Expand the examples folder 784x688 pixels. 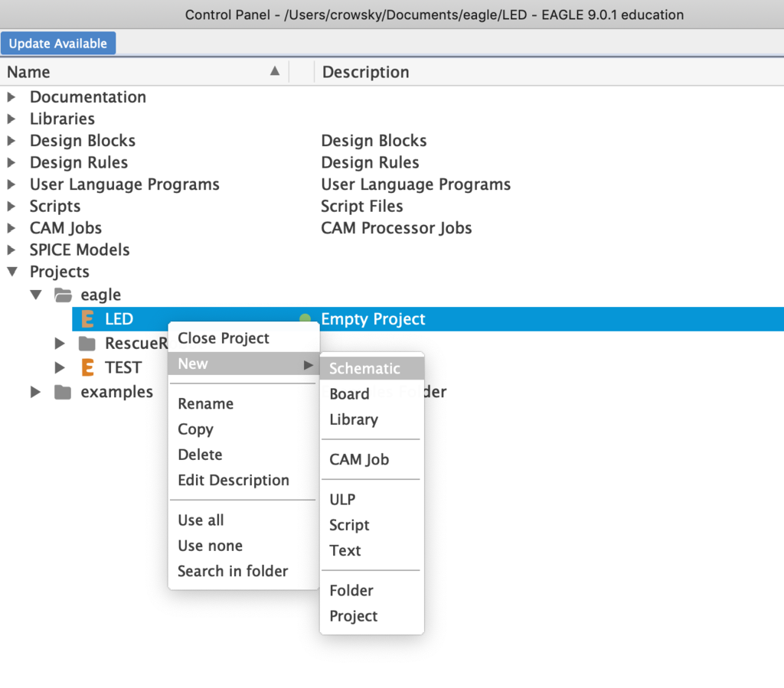pyautogui.click(x=35, y=393)
